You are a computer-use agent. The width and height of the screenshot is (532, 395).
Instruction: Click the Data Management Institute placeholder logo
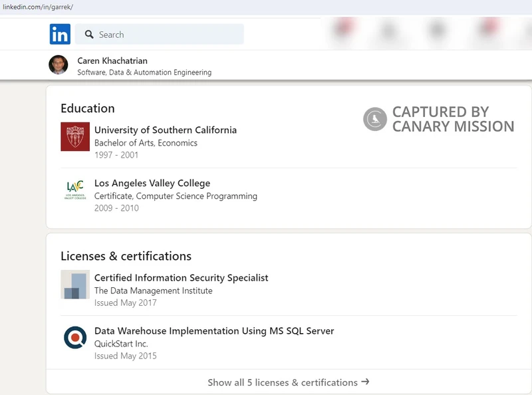[75, 285]
